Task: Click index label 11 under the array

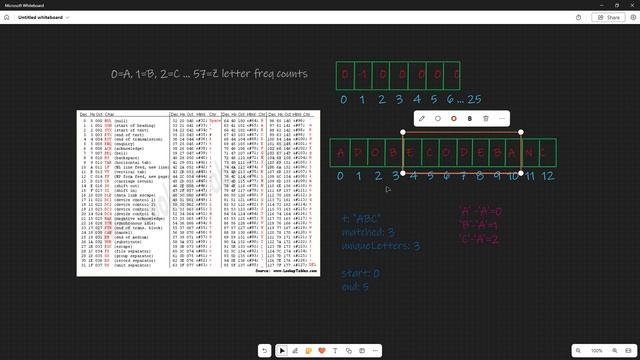Action: point(530,176)
